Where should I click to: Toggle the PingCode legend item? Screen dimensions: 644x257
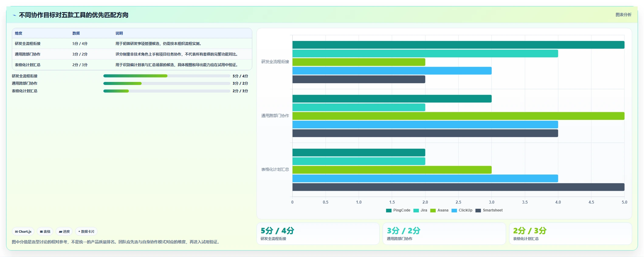coord(398,210)
